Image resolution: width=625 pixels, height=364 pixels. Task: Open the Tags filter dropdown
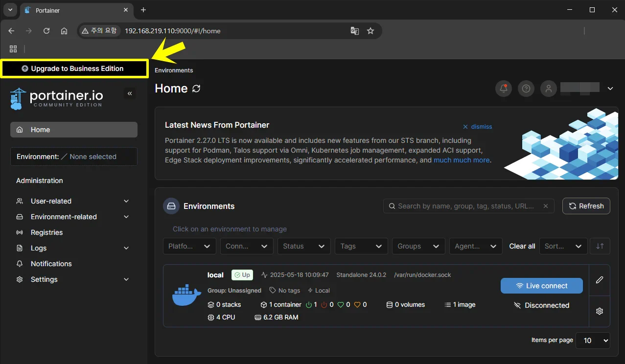(x=361, y=246)
